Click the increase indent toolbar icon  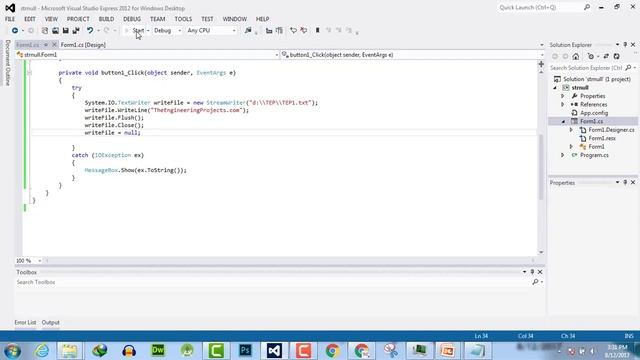(279, 31)
